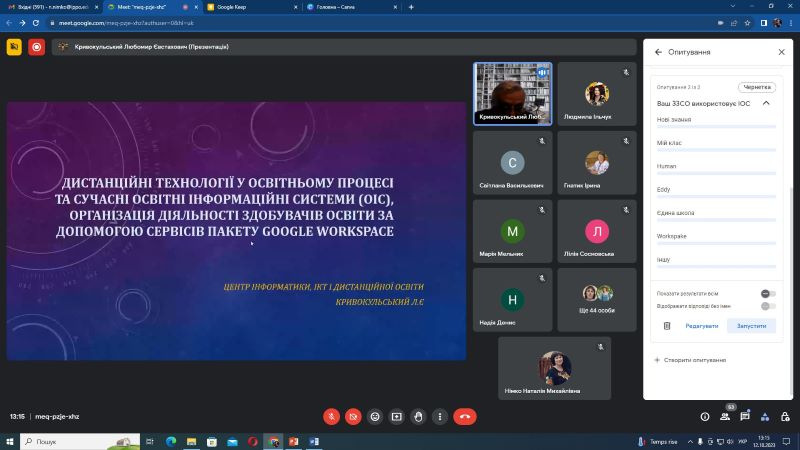Open the Ще 44 особи tile
This screenshot has width=800, height=450.
596,300
